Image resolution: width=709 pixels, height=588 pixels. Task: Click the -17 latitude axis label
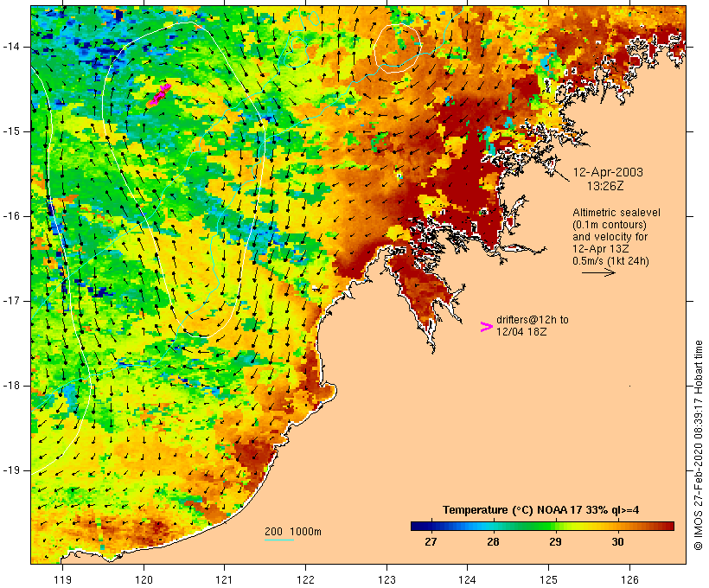(x=10, y=301)
